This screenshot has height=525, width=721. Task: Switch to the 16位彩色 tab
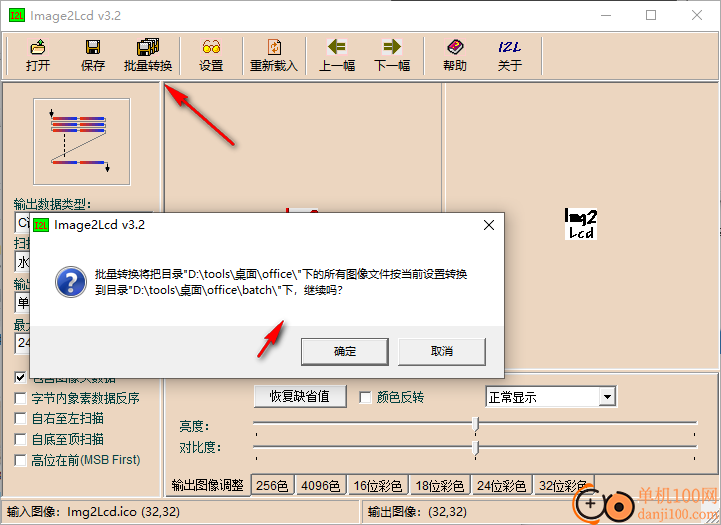(378, 485)
